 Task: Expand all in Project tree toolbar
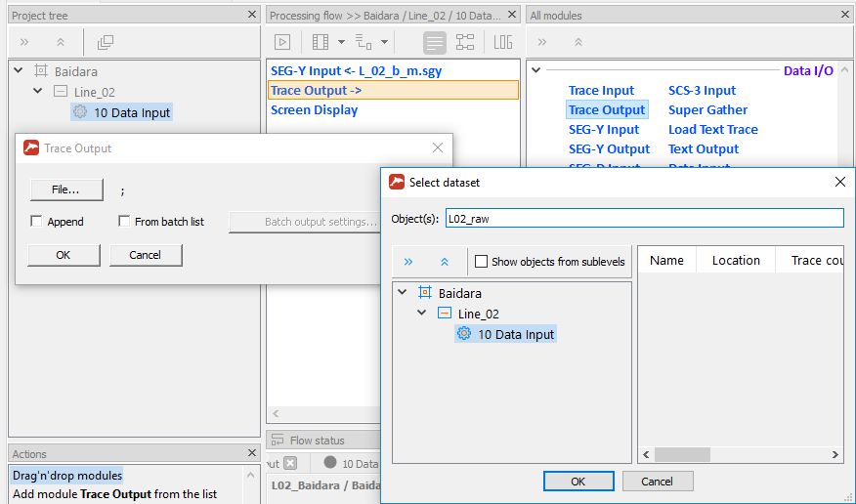(24, 42)
